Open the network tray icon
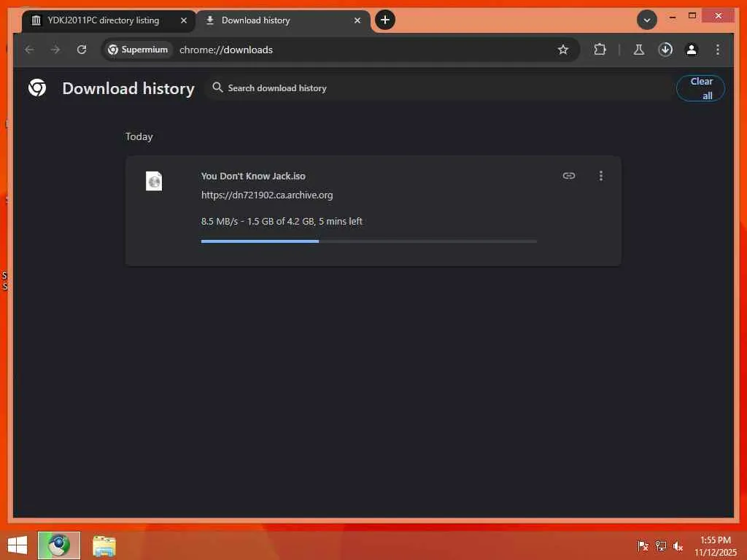The width and height of the screenshot is (747, 560). tap(660, 545)
